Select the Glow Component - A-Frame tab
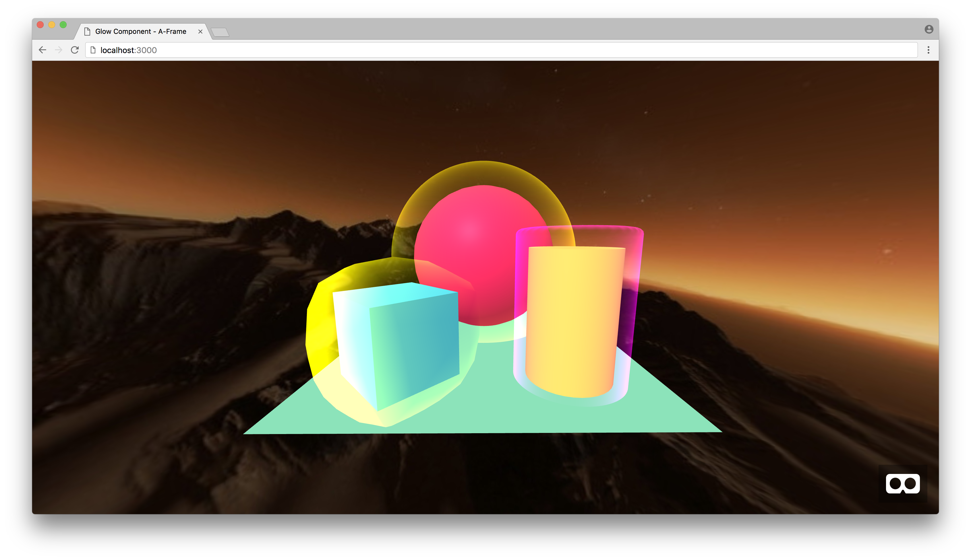This screenshot has width=971, height=560. coord(140,32)
